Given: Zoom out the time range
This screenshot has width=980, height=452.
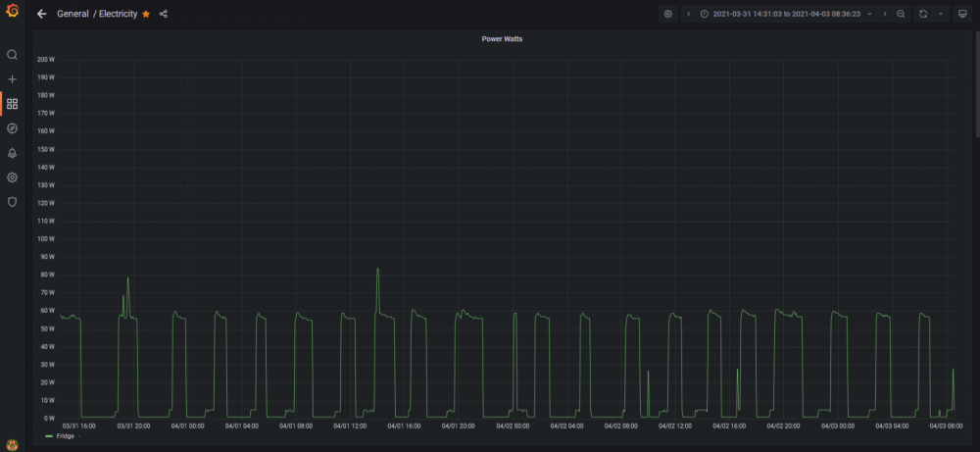Looking at the screenshot, I should (x=901, y=14).
